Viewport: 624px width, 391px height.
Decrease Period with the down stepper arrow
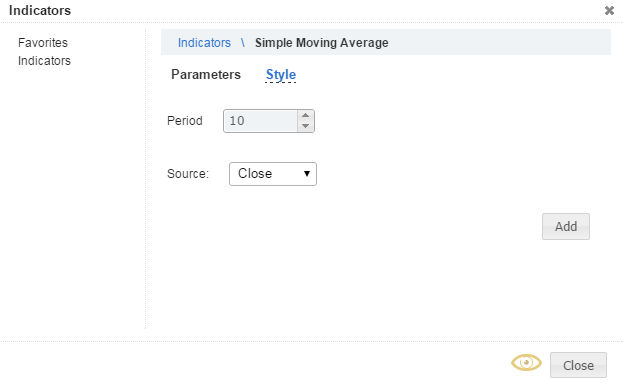tap(305, 126)
